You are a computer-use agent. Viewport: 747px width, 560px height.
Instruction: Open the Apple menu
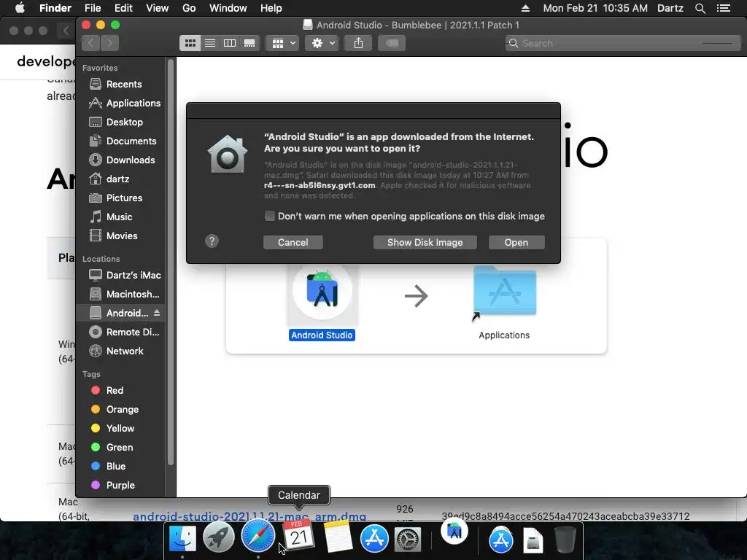pyautogui.click(x=20, y=8)
